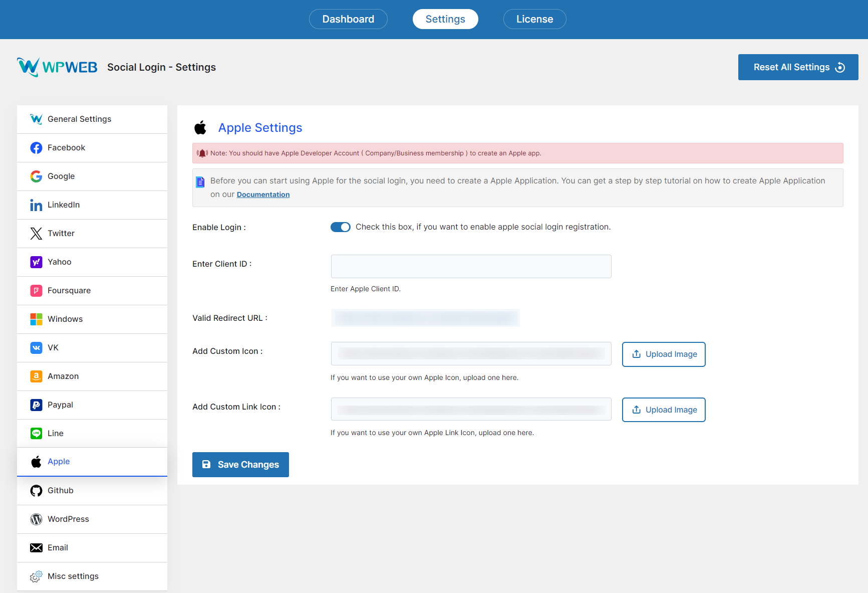This screenshot has width=868, height=593.
Task: Click the LinkedIn sidebar icon
Action: [36, 205]
